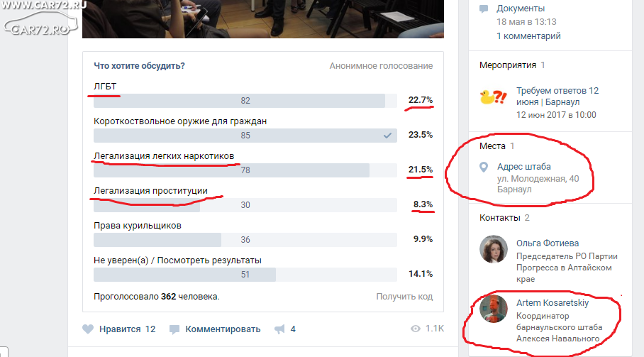Open the Мероприятия section header
The image size is (644, 357).
pyautogui.click(x=508, y=65)
